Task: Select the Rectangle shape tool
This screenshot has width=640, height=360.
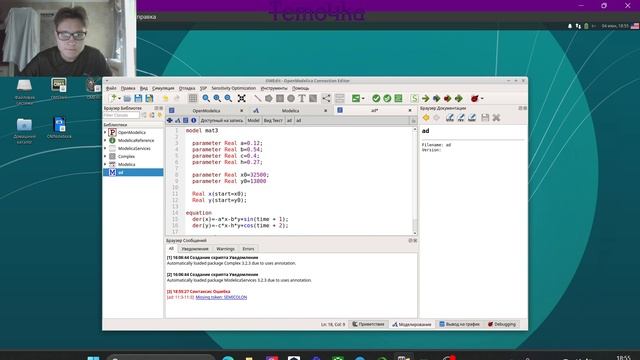Action: [280, 98]
